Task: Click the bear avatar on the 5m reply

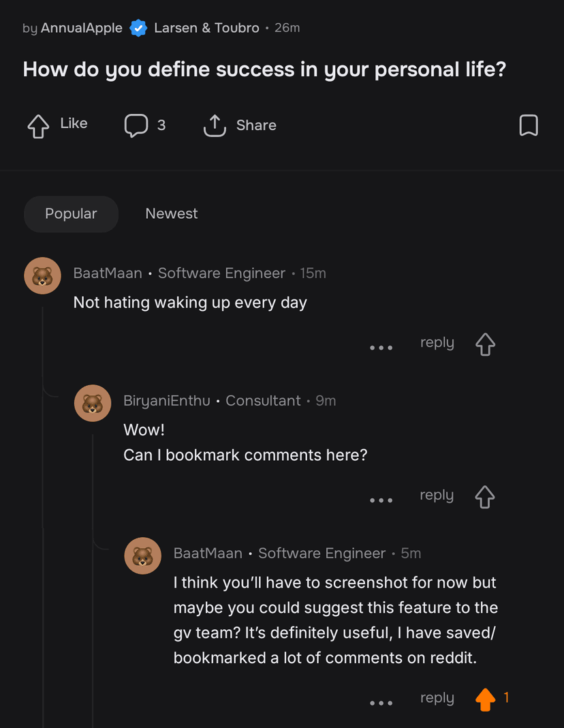Action: [142, 556]
